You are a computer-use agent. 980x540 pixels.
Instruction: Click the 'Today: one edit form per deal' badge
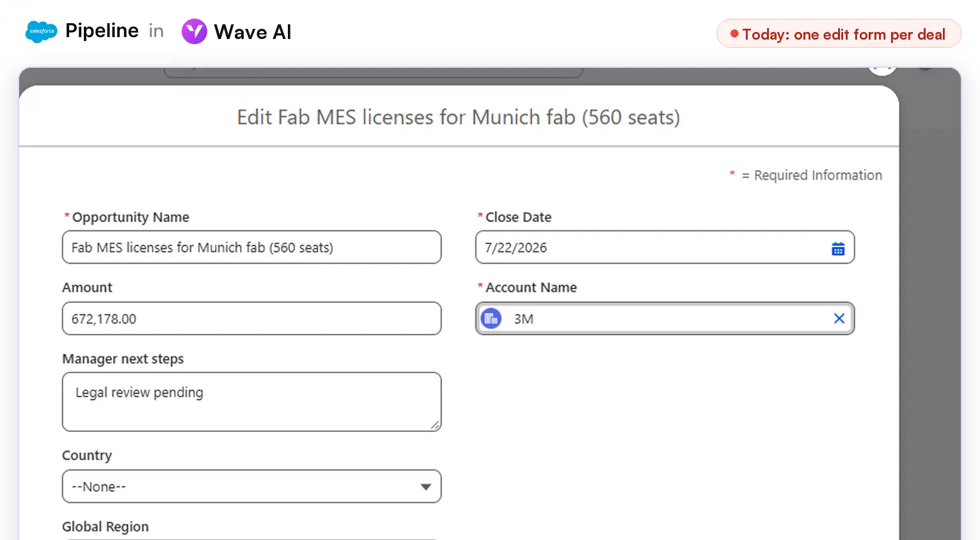click(x=839, y=34)
